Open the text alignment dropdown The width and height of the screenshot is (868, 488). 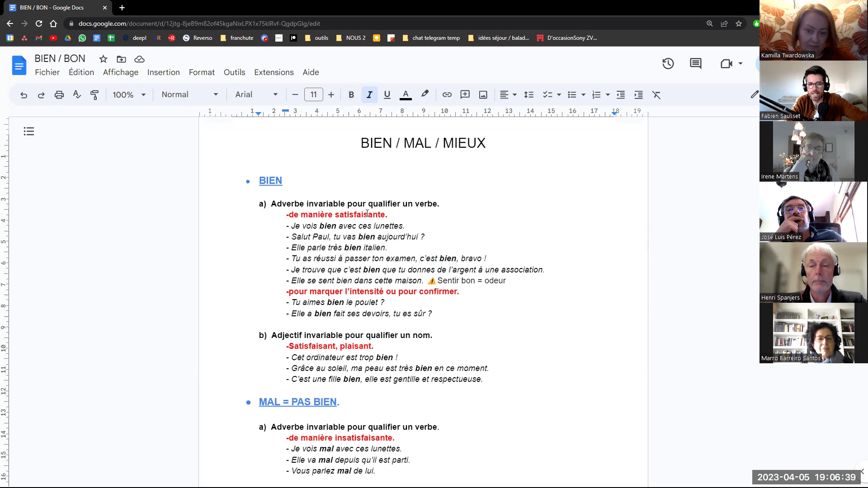(508, 95)
